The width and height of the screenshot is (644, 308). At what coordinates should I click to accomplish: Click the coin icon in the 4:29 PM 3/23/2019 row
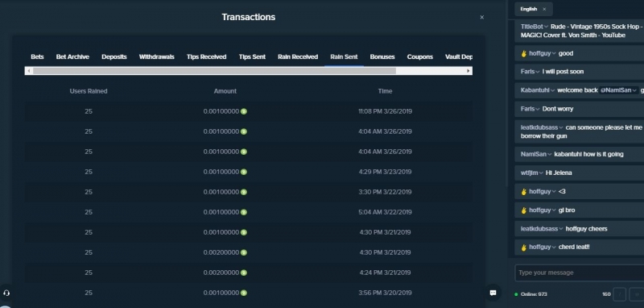[x=244, y=172]
